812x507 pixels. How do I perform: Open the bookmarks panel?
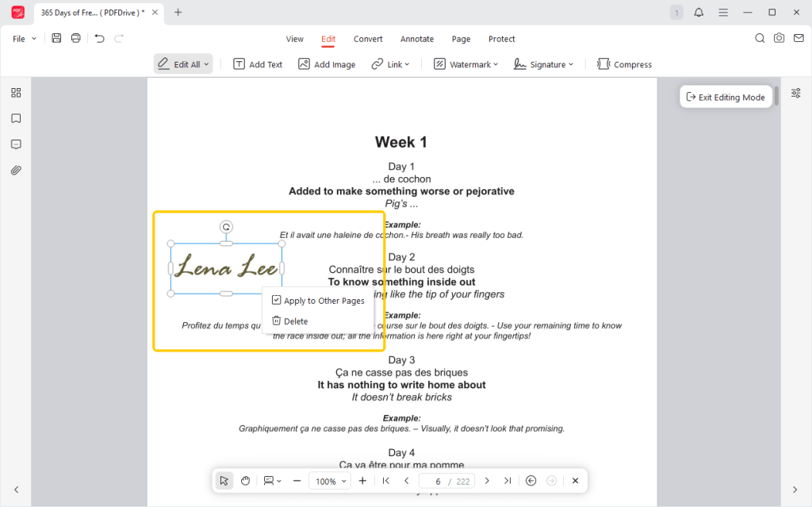[16, 118]
